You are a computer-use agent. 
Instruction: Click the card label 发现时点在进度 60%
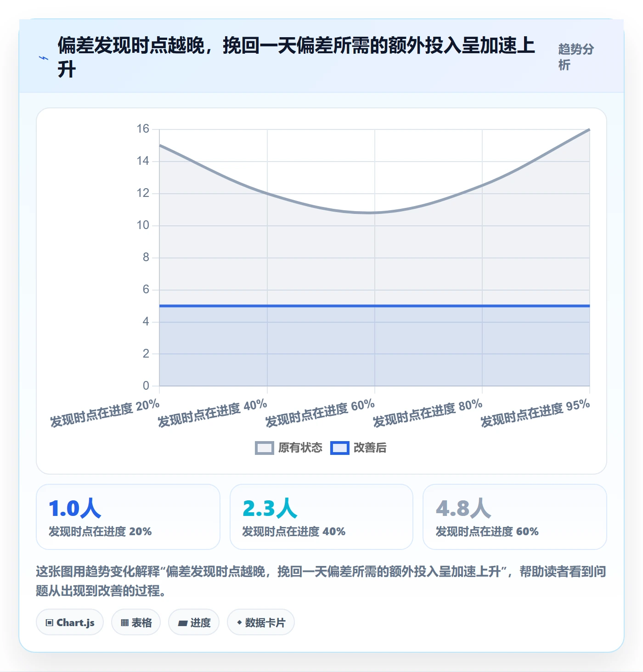(x=487, y=532)
